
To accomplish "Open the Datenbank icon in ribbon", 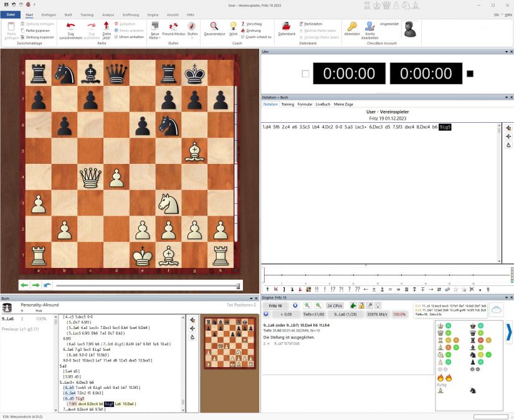I will tap(287, 26).
